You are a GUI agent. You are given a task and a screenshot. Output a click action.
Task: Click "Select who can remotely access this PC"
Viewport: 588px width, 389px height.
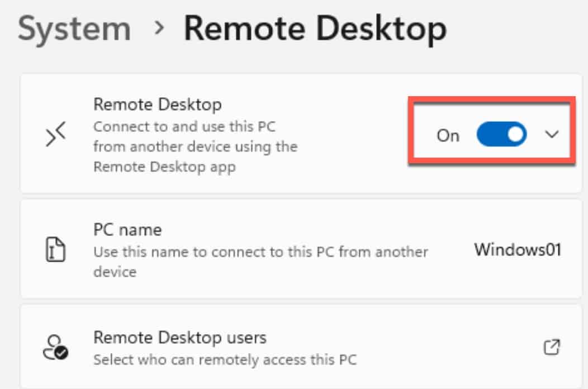click(225, 359)
